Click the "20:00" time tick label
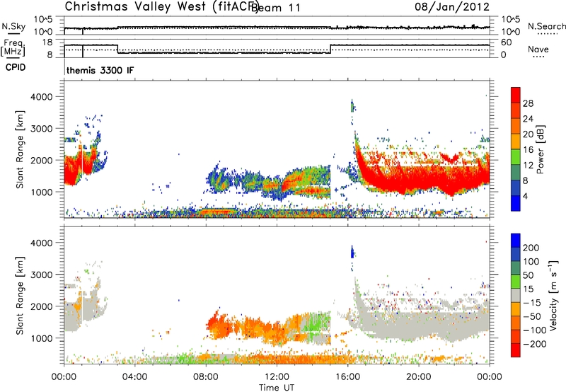 (x=418, y=377)
